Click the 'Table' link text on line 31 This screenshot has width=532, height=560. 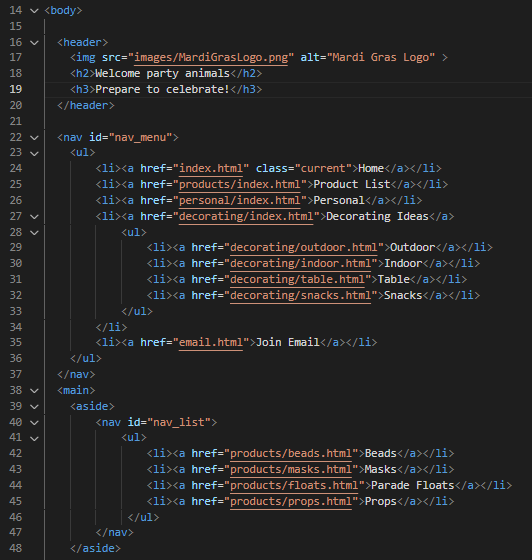(x=393, y=279)
